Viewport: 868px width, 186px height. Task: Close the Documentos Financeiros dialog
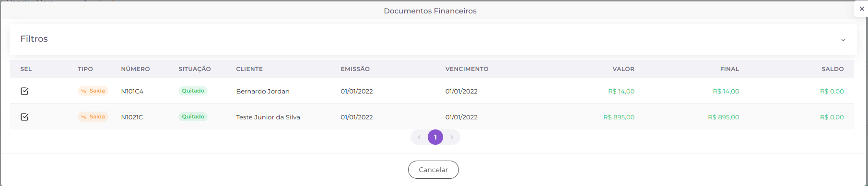[862, 9]
